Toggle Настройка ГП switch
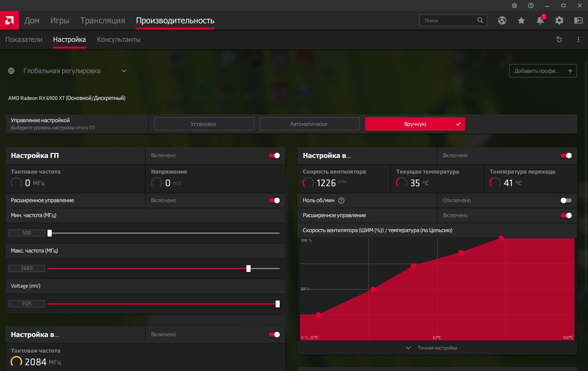 click(274, 156)
